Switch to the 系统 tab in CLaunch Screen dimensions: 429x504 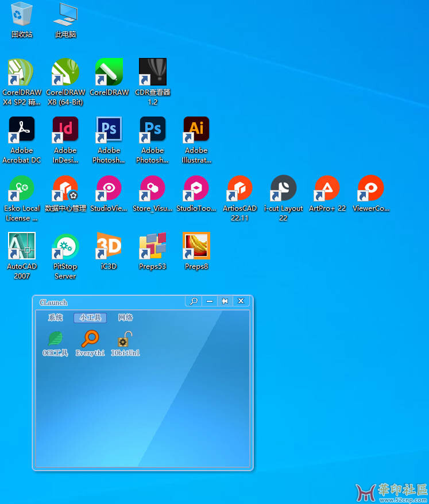pos(55,317)
